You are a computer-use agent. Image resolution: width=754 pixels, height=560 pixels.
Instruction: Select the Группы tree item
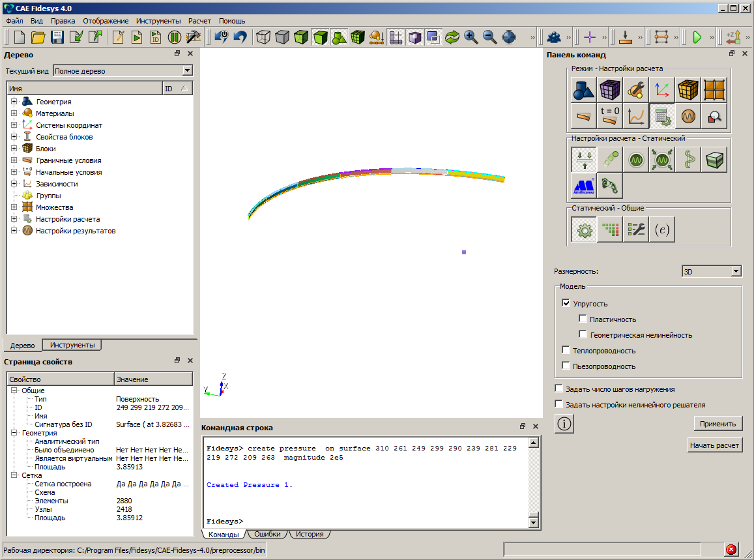pos(48,196)
